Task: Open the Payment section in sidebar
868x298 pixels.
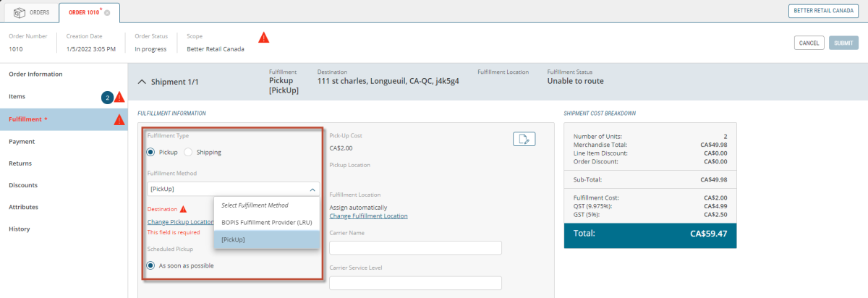Action: [22, 142]
